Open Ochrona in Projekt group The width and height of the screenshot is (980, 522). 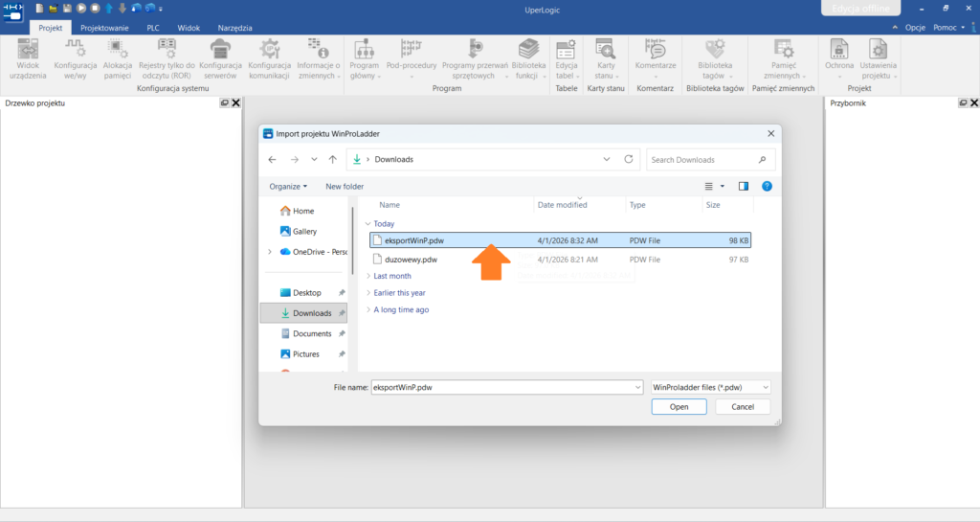click(x=838, y=59)
